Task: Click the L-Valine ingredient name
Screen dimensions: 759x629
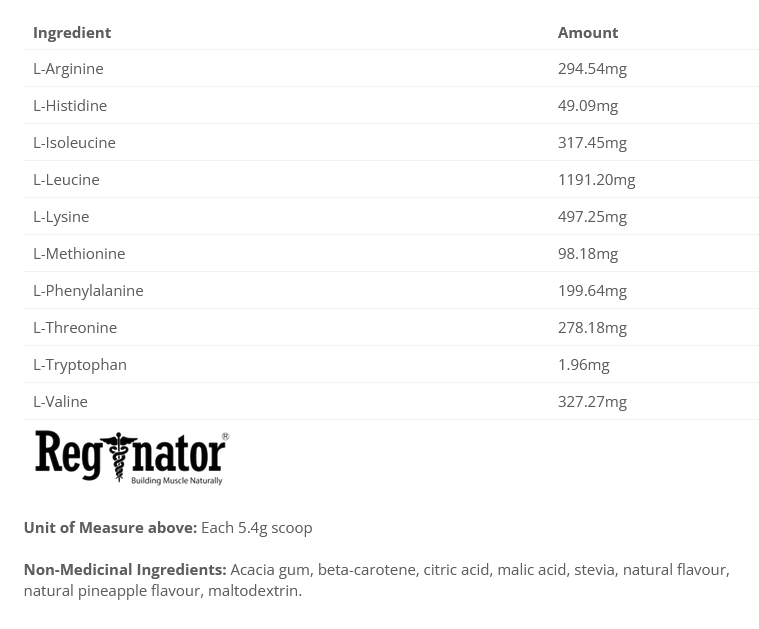Action: (60, 401)
